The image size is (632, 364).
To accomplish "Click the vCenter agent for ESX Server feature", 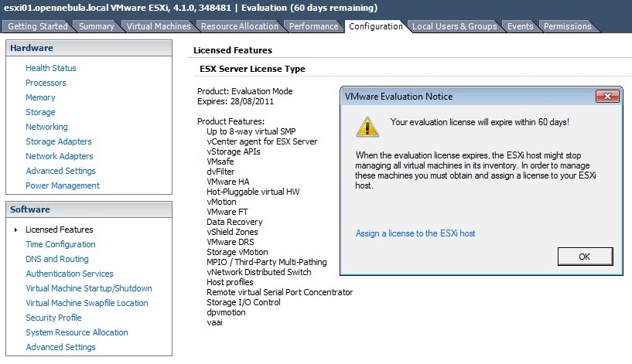I will [x=262, y=141].
